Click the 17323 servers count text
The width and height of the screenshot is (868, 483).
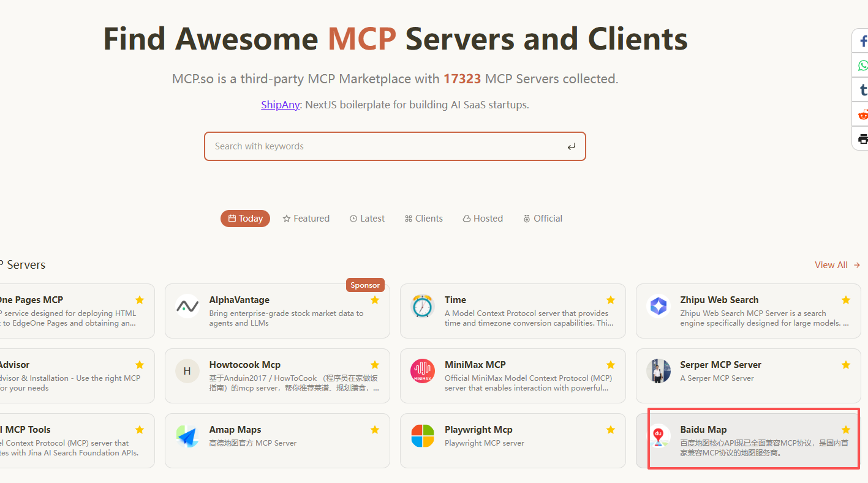[462, 79]
